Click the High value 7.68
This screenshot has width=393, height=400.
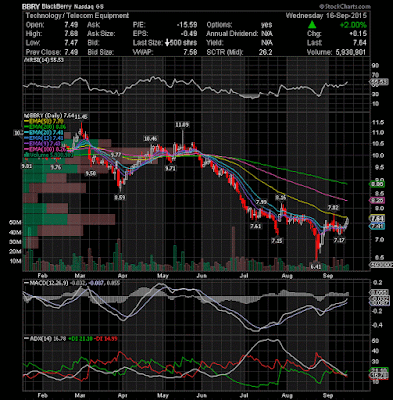(71, 34)
